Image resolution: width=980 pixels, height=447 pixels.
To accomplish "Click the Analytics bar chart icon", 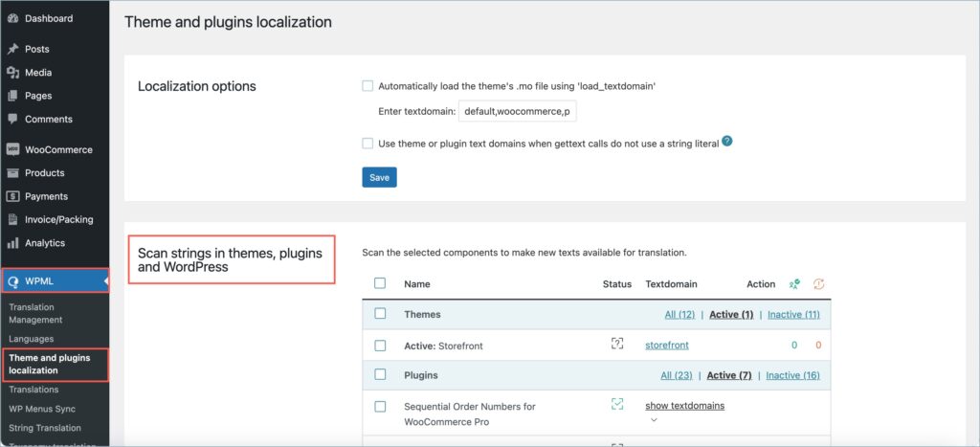I will tap(12, 243).
